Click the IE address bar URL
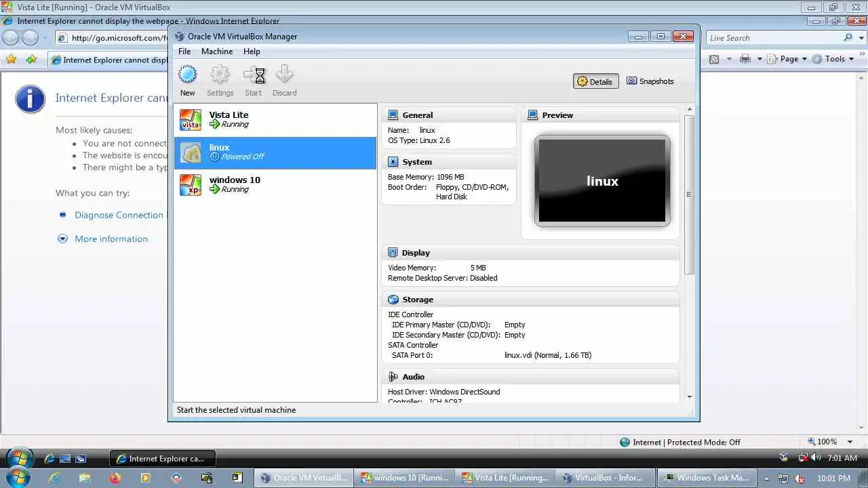Image resolution: width=868 pixels, height=488 pixels. 119,38
